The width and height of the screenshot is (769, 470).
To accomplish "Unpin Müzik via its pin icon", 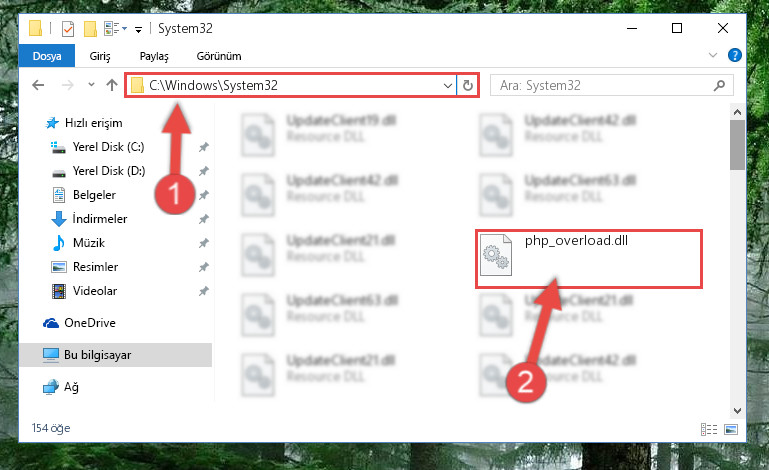I will 204,243.
